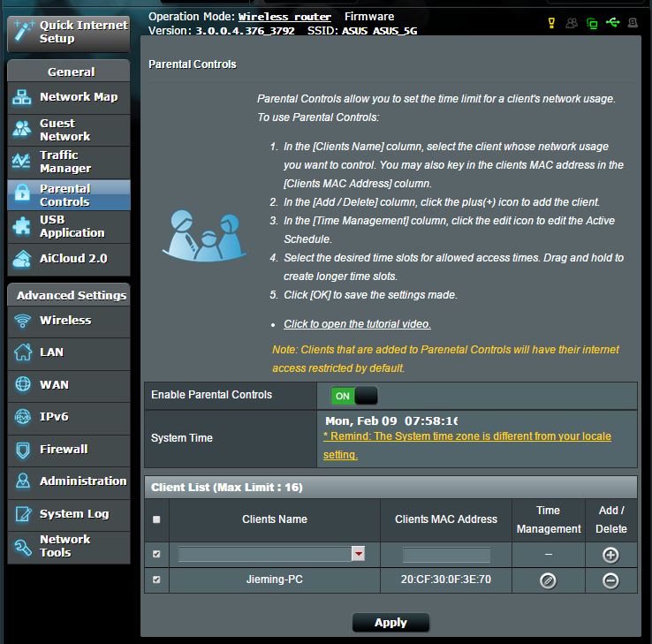
Task: Open the Clients Name dropdown arrow
Action: (x=359, y=554)
